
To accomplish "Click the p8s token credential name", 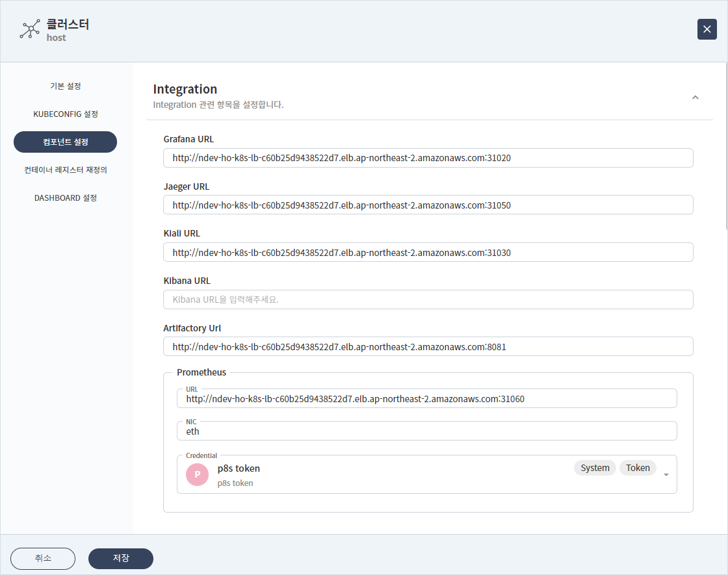I will (x=239, y=468).
